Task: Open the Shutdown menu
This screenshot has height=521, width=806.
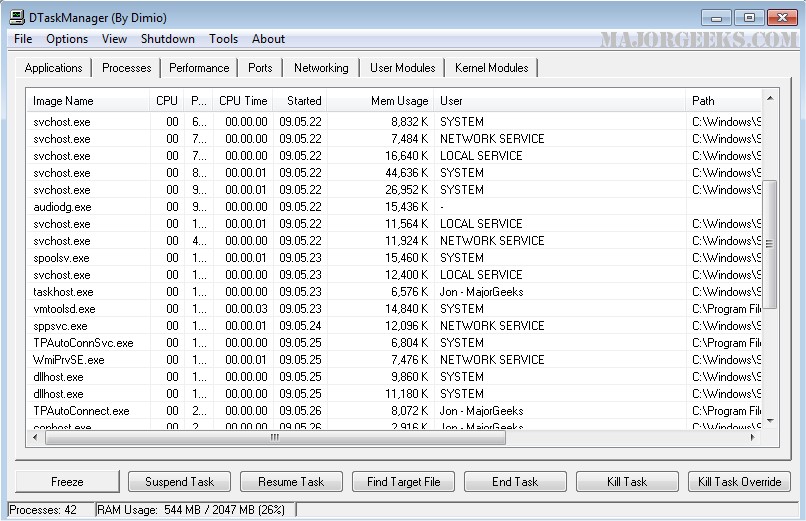Action: tap(168, 39)
